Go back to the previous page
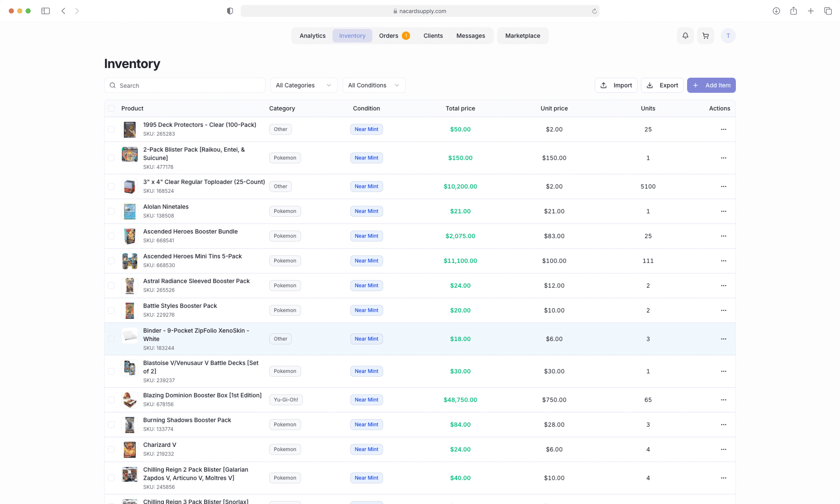 63,11
